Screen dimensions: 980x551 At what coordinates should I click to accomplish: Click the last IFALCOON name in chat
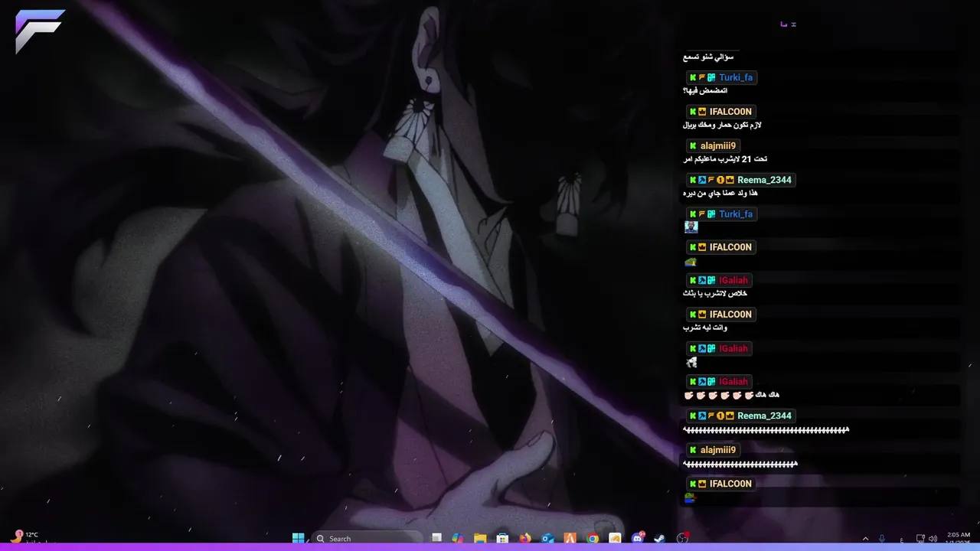pyautogui.click(x=730, y=484)
